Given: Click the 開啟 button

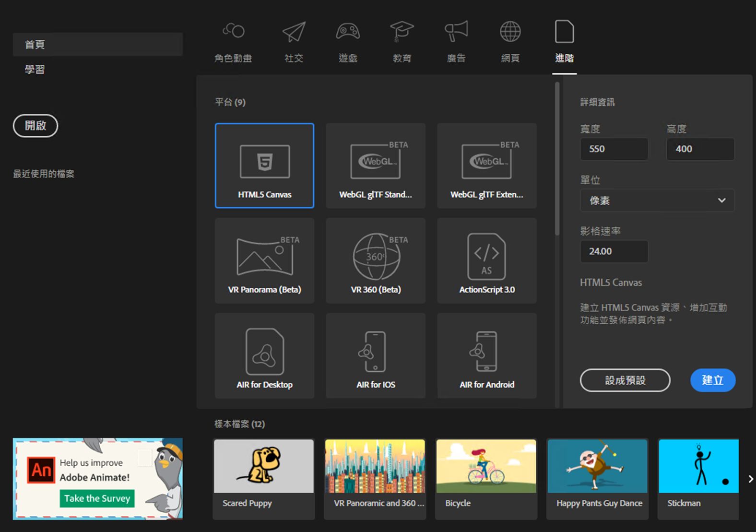Looking at the screenshot, I should click(x=35, y=126).
